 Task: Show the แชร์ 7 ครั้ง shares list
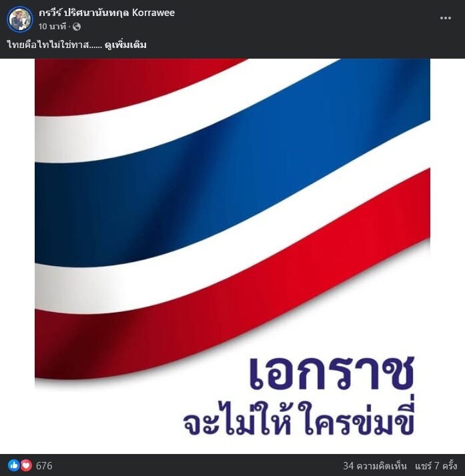tap(436, 466)
